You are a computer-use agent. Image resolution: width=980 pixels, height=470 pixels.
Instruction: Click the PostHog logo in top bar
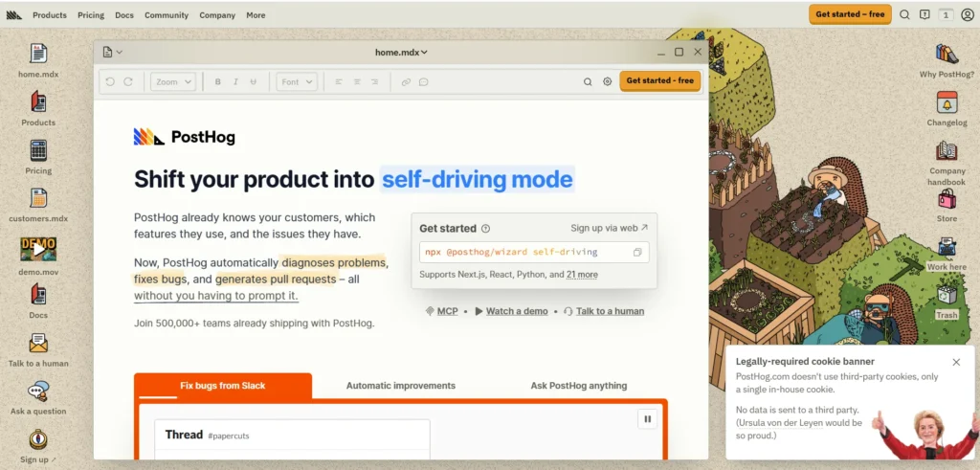click(x=13, y=15)
